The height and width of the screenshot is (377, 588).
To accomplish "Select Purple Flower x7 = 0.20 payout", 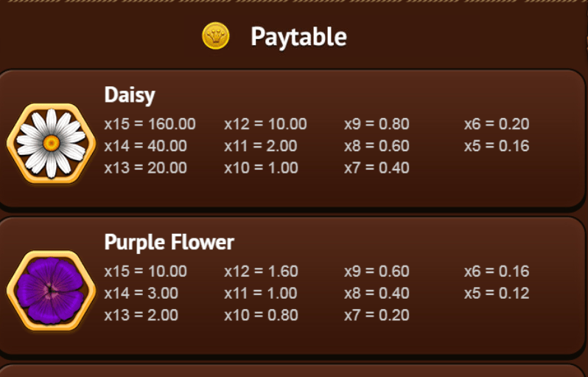I will (x=377, y=315).
